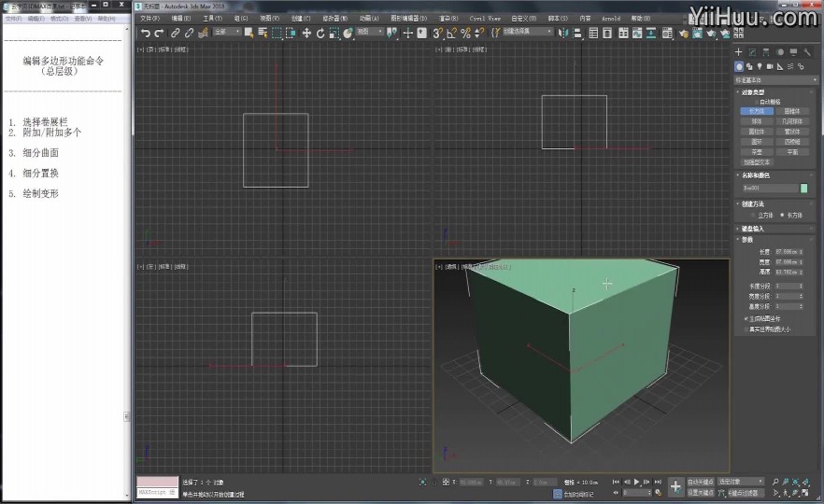Open Render Setup teapot icon
Viewport: 824px width, 504px height.
[x=684, y=33]
